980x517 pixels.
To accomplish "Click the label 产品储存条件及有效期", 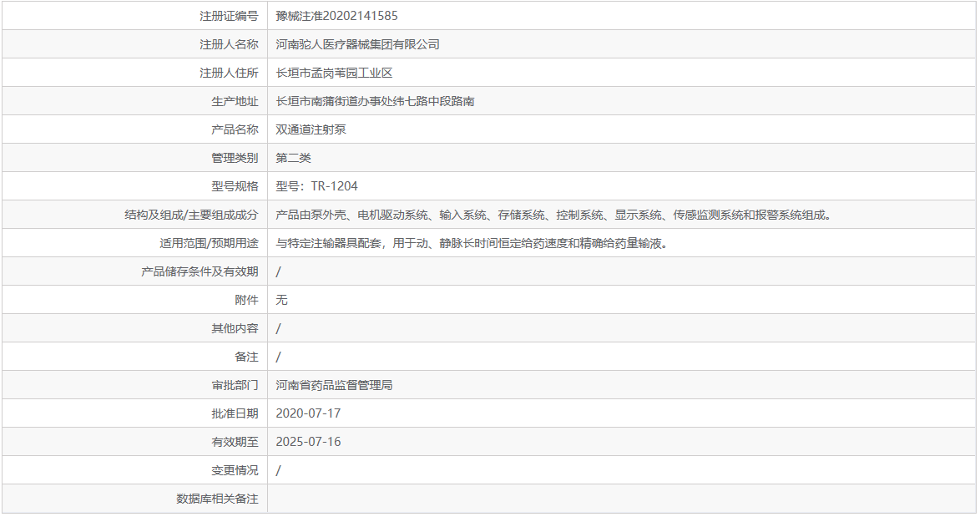I will tap(200, 271).
